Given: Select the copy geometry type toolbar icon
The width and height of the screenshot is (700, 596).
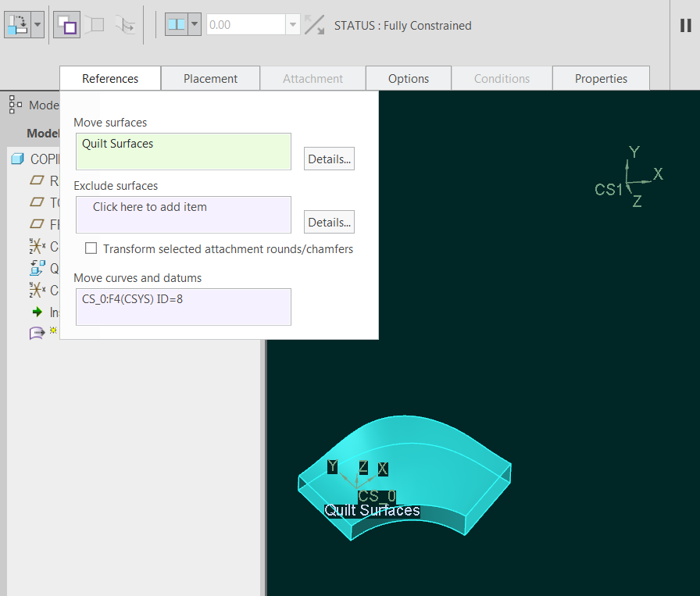Looking at the screenshot, I should [17, 24].
